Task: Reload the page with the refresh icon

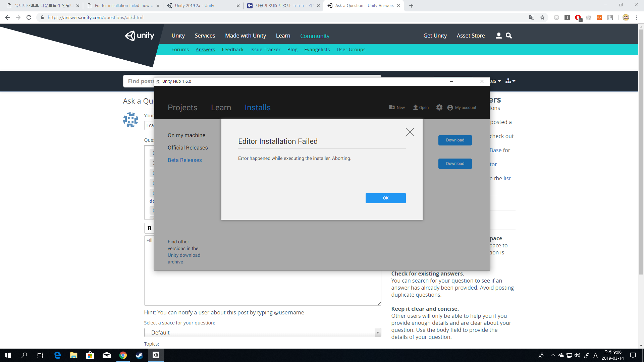Action: pos(29,17)
